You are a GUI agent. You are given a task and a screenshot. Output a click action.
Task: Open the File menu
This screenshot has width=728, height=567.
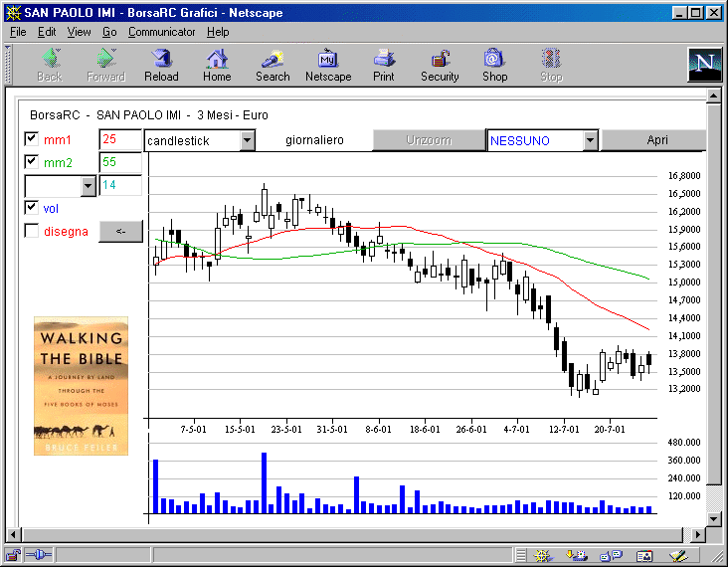pos(18,32)
